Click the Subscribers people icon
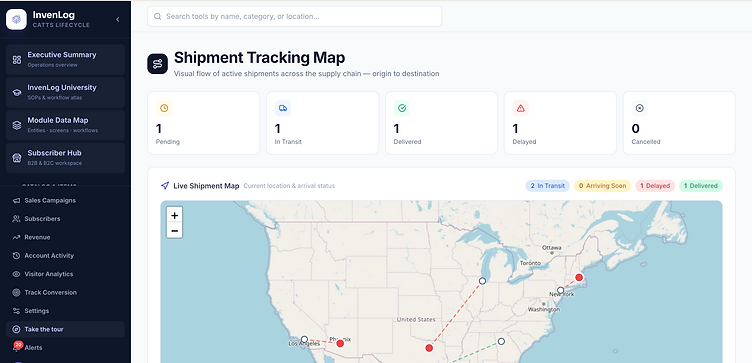This screenshot has height=363, width=752. click(16, 219)
